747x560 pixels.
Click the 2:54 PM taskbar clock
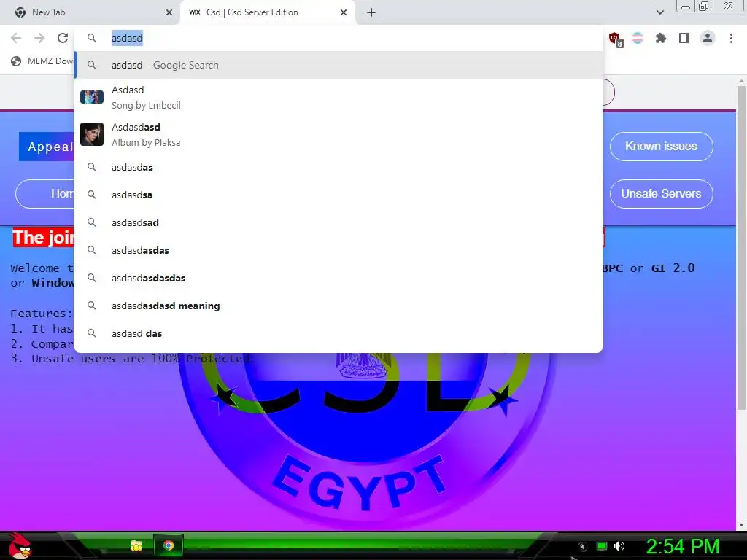[x=682, y=546]
